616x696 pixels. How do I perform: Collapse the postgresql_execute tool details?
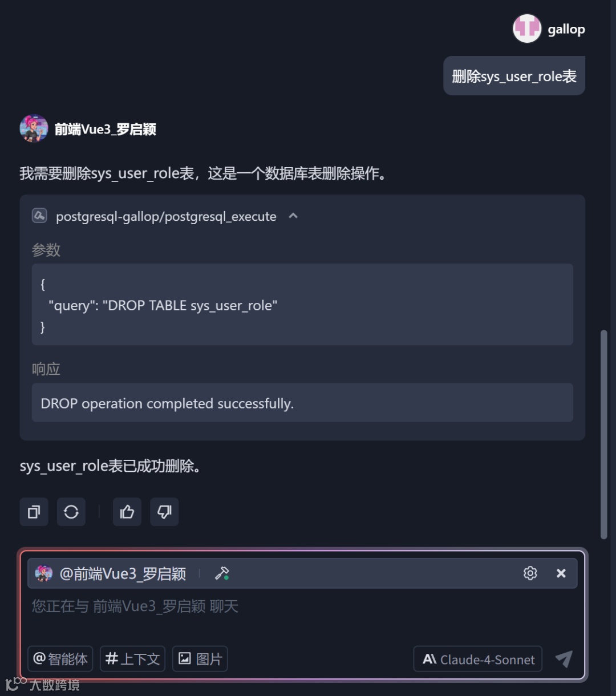(293, 216)
